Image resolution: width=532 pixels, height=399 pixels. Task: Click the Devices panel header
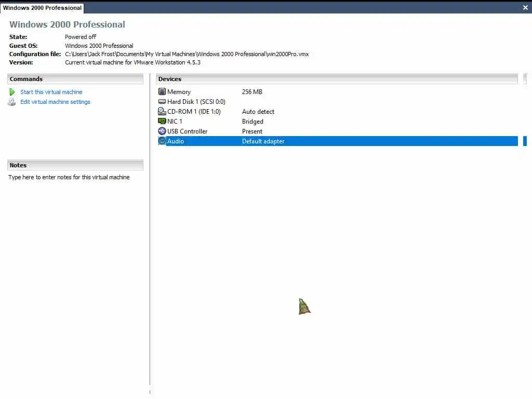(337, 79)
